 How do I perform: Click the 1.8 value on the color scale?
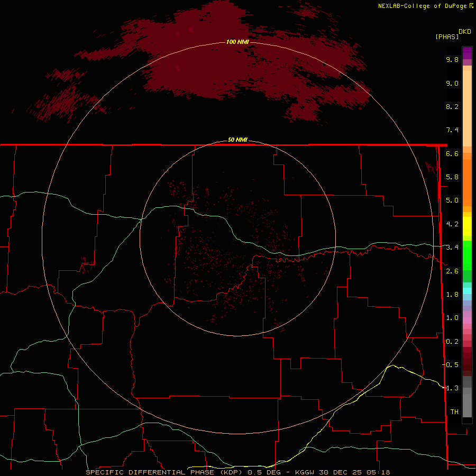(452, 295)
